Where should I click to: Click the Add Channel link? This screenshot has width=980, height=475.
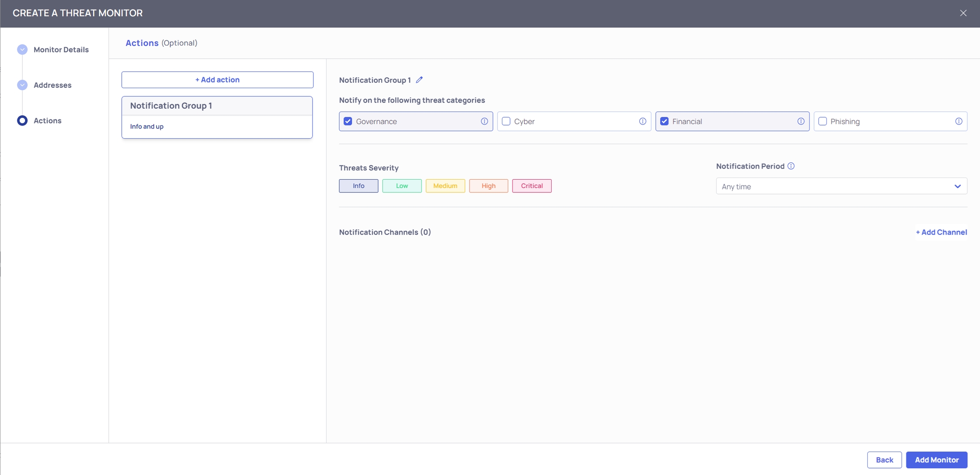point(941,232)
